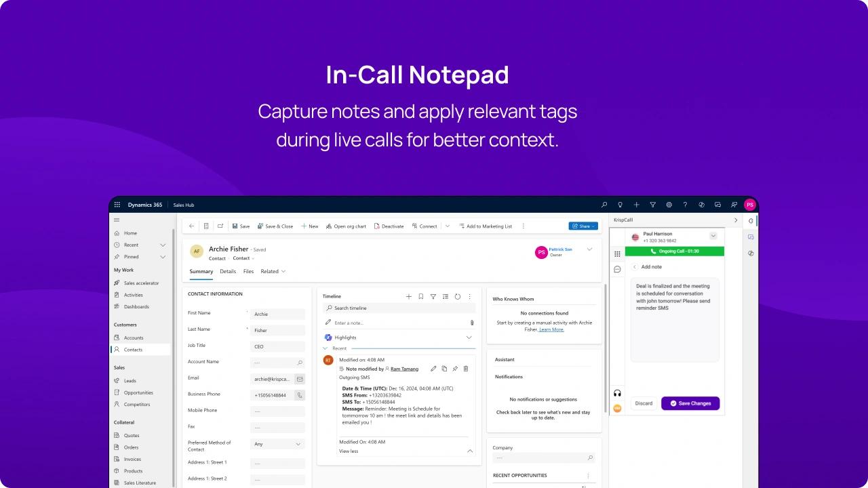Add a timeline record with the plus icon

[x=409, y=296]
